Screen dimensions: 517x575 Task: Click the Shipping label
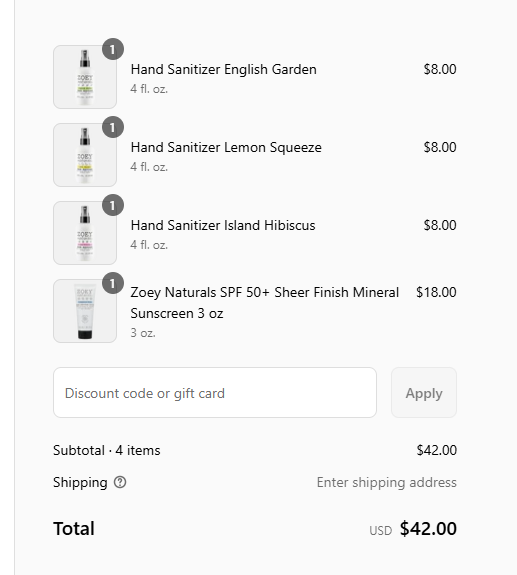(x=80, y=482)
